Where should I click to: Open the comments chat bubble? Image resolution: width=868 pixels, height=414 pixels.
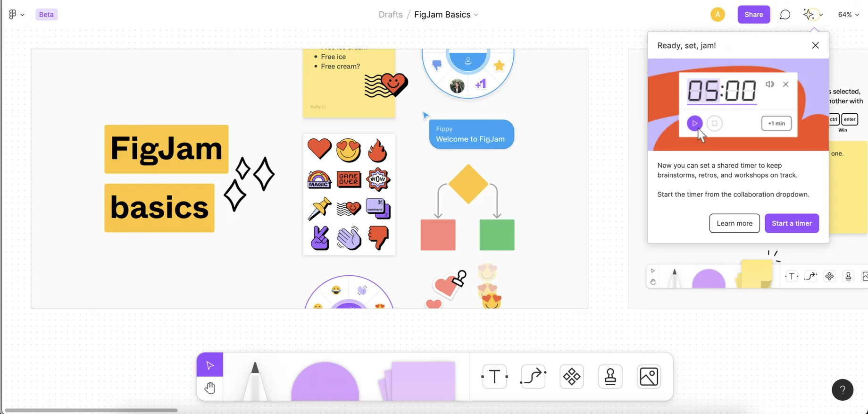pyautogui.click(x=785, y=15)
